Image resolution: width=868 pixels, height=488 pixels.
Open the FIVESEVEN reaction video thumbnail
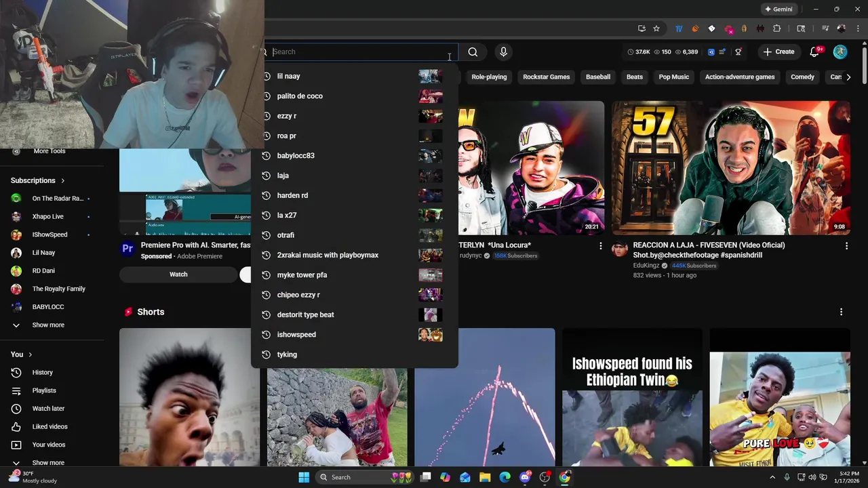coord(731,168)
